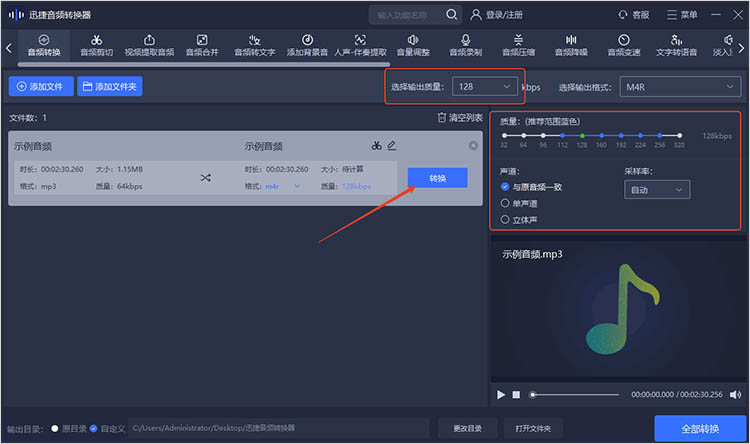Click the 打开文件夹 button
Screen dimensions: 750x444
532,428
